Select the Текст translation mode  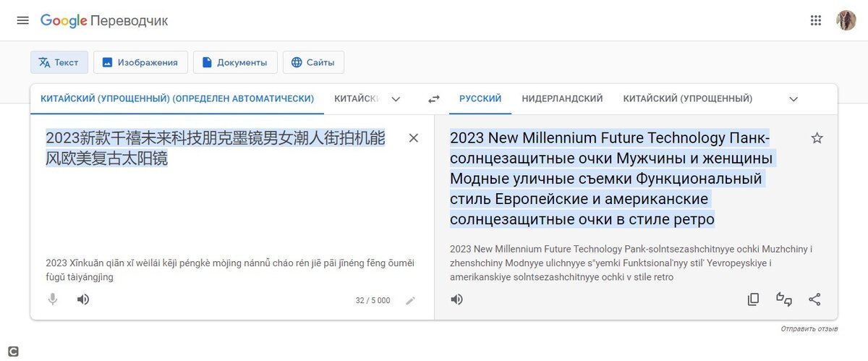pos(59,62)
